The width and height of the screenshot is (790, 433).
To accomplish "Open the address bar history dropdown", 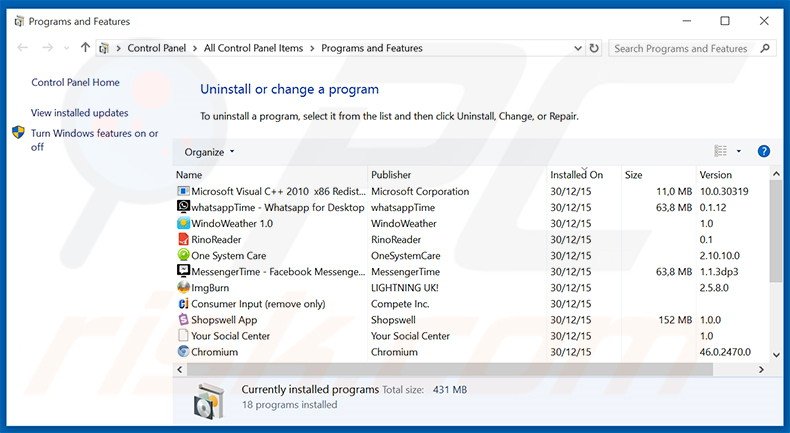I will point(578,48).
